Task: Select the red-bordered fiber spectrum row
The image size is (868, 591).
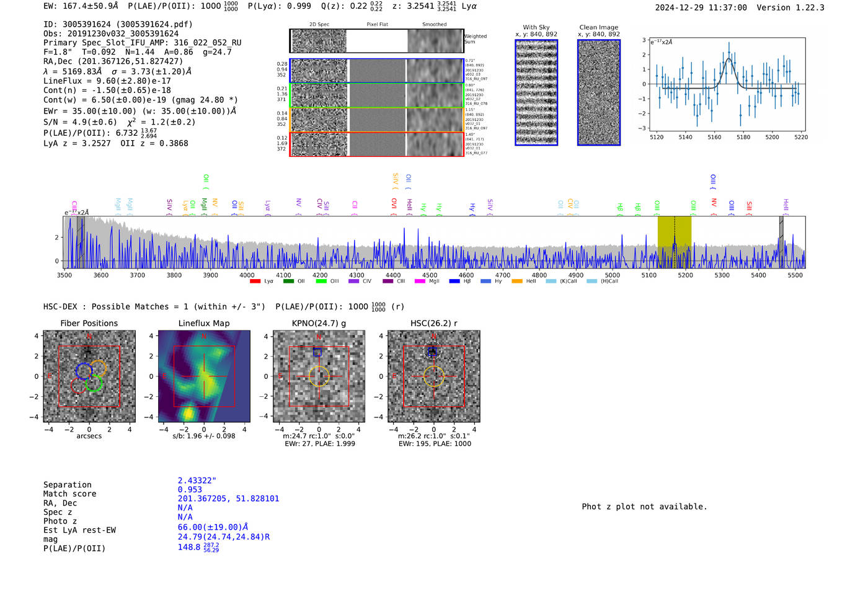Action: pos(377,144)
